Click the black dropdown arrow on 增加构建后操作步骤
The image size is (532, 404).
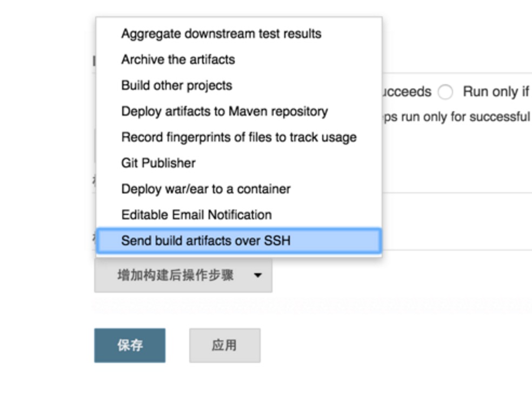[x=258, y=275]
